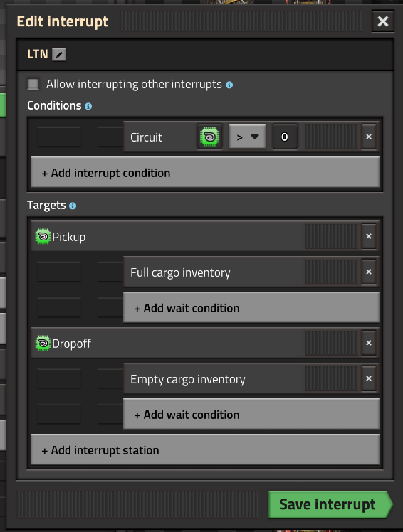Delete the Dropoff station target
Image resolution: width=403 pixels, height=532 pixels.
click(369, 343)
